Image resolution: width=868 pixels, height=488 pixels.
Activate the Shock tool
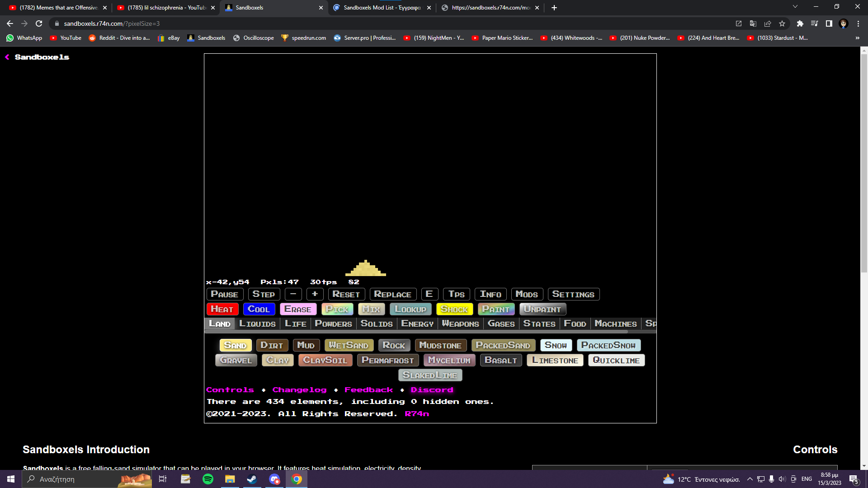pos(454,309)
